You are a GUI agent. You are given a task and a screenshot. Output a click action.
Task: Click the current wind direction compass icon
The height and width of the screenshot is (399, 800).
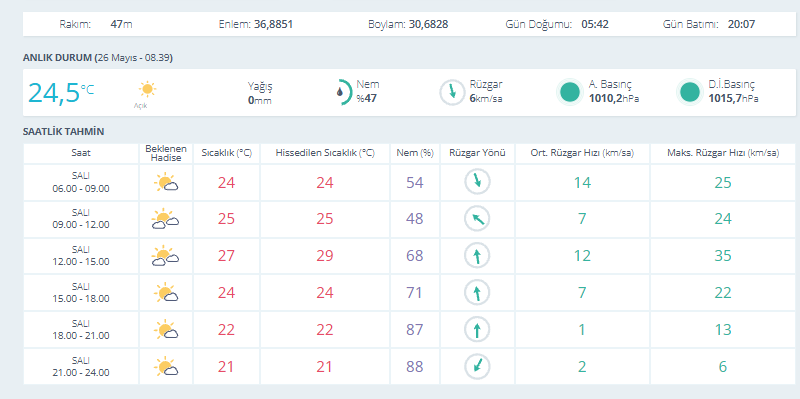pos(452,93)
